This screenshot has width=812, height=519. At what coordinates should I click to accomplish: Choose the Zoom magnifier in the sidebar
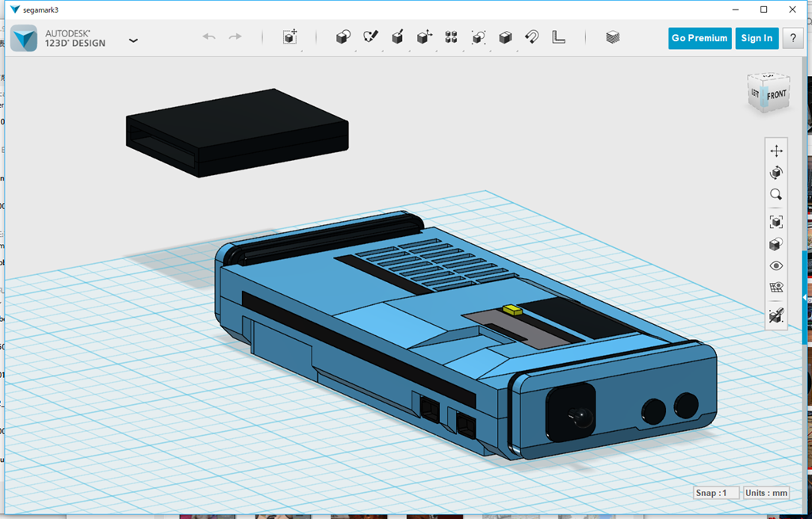pos(776,194)
